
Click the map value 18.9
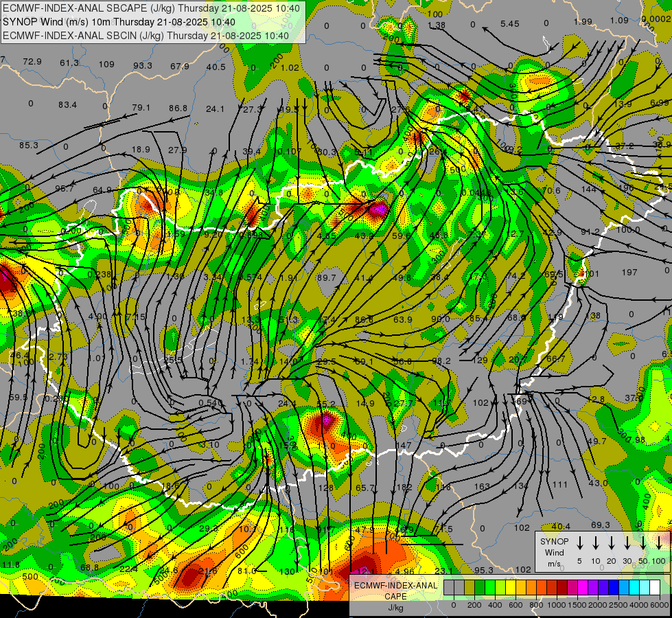141,149
